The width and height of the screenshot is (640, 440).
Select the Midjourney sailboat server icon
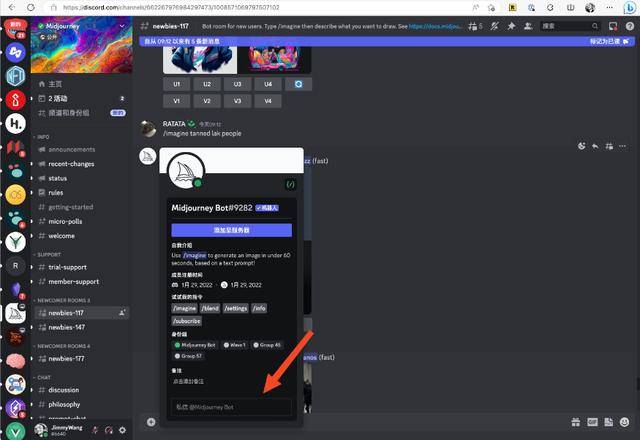[x=16, y=313]
